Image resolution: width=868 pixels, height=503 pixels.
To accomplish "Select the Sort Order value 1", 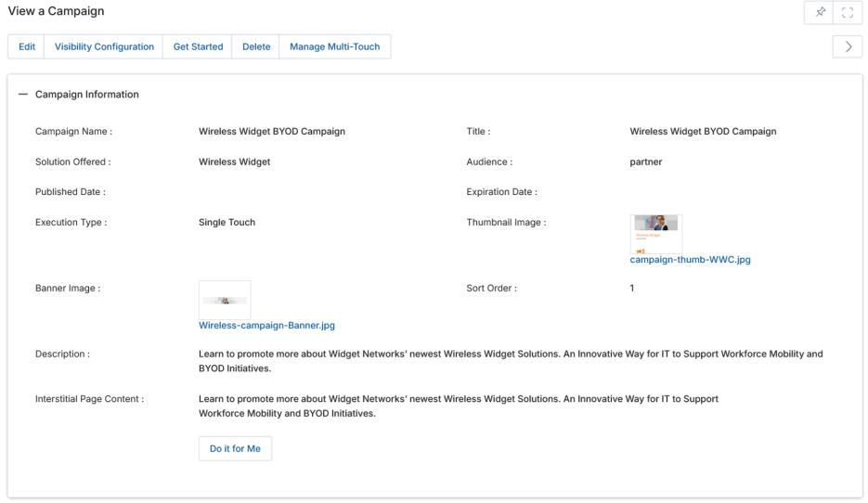I will (x=632, y=288).
